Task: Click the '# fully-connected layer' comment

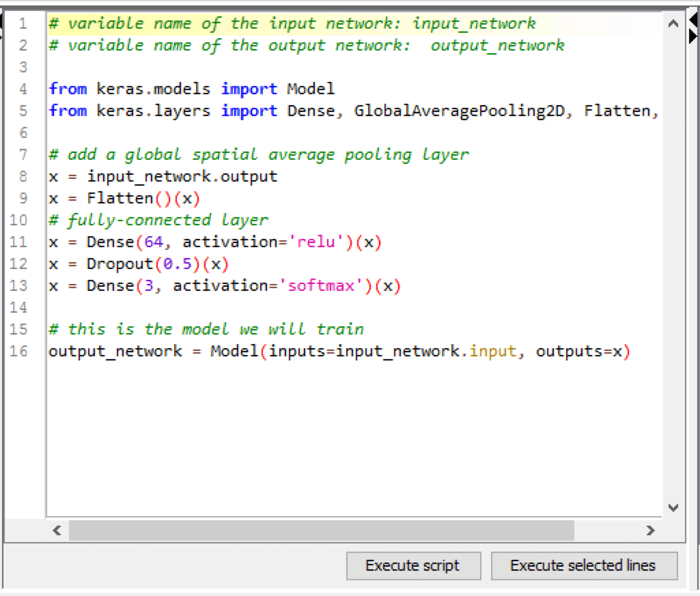Action: click(159, 220)
